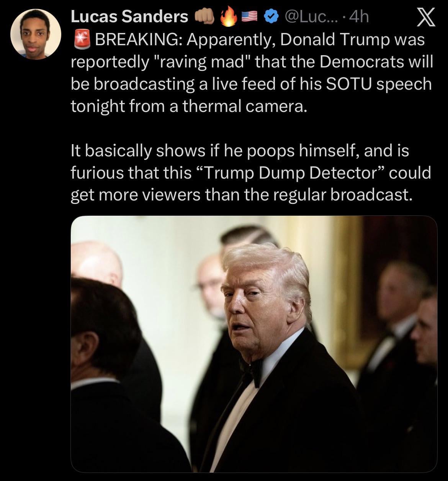Screen dimensions: 448x481
Task: Open Lucas Sanders' profile avatar
Action: [36, 34]
